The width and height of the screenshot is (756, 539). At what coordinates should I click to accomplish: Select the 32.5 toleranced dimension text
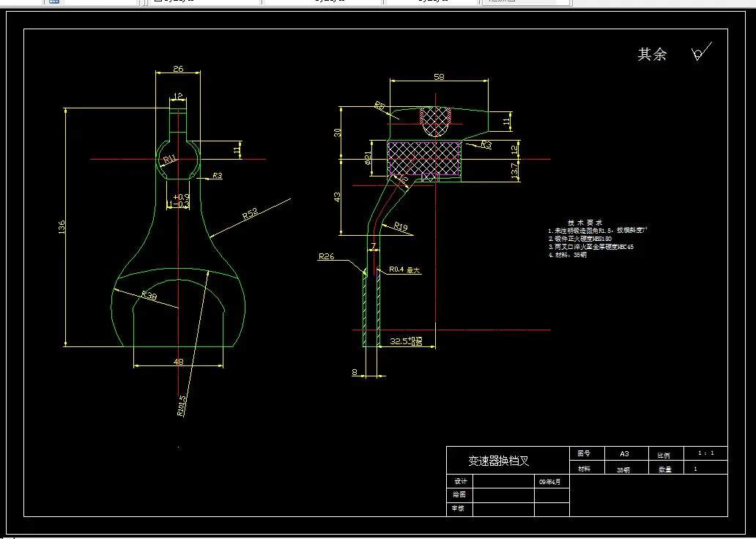pos(407,341)
